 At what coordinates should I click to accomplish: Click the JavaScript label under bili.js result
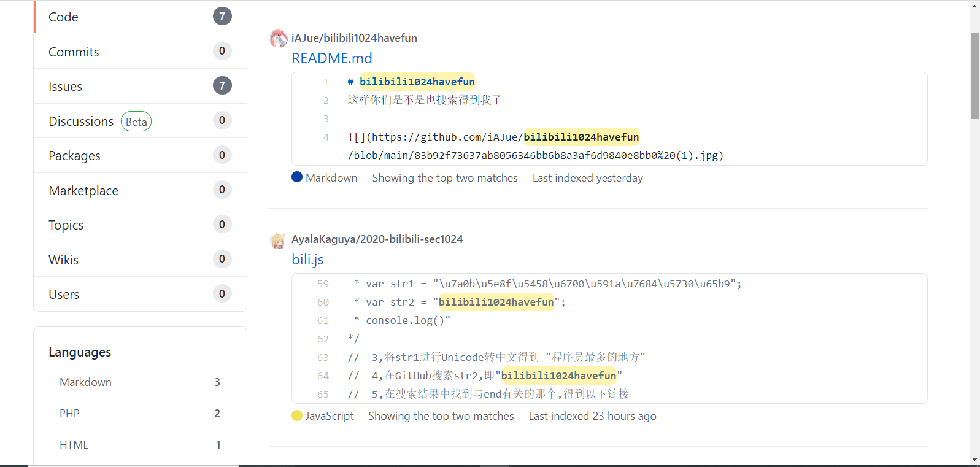(x=330, y=415)
